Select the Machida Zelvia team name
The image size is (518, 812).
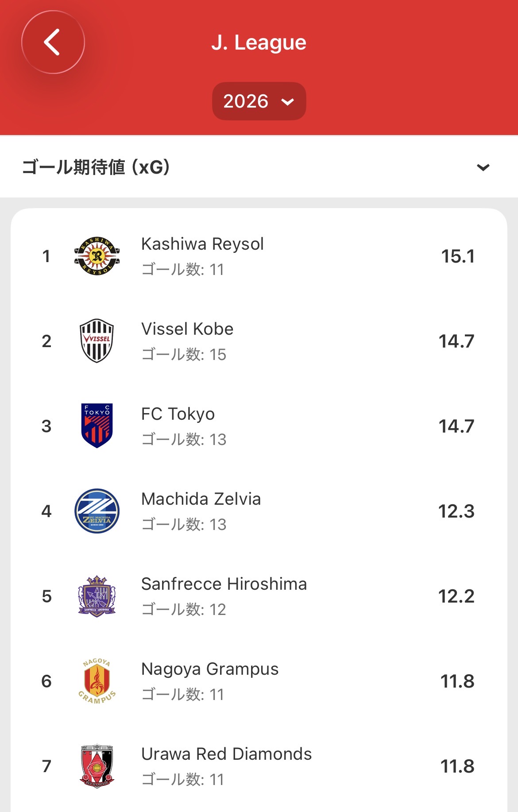201,499
